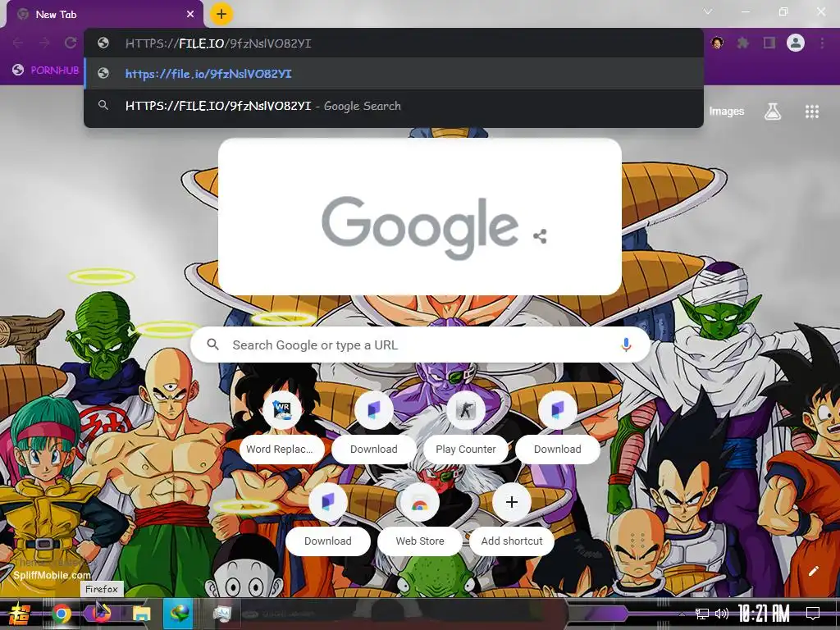Open the Download shortcut right of Play Counter
This screenshot has width=840, height=630.
tap(558, 427)
